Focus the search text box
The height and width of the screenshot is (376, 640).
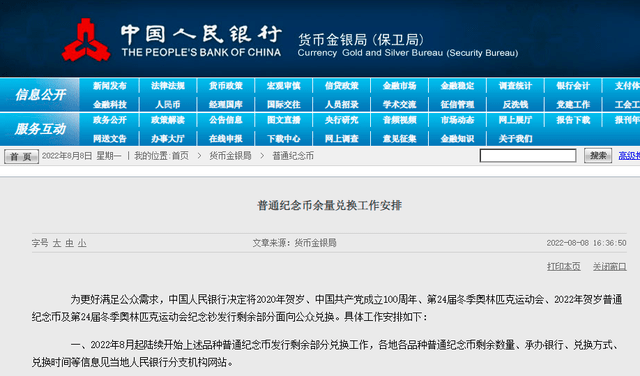[x=528, y=156]
